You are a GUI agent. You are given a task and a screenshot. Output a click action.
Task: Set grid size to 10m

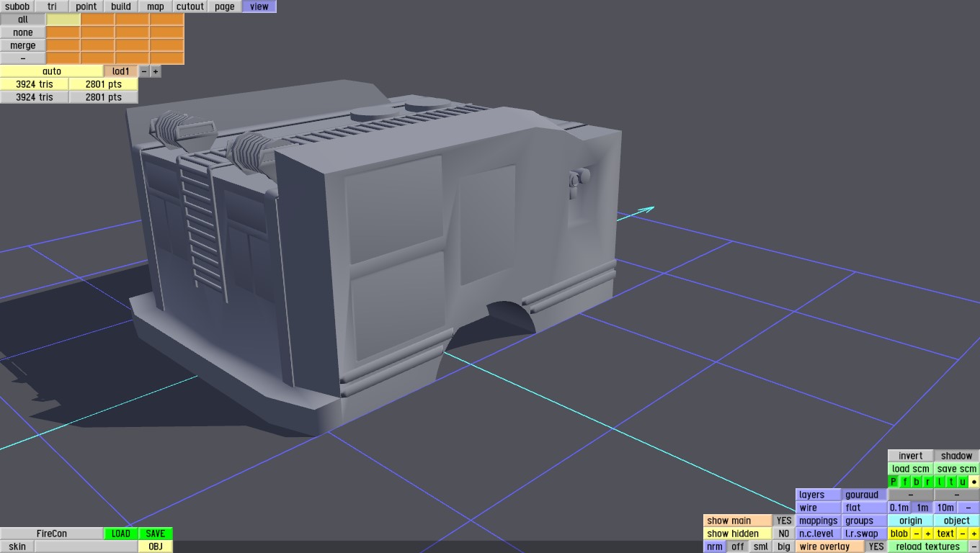(945, 508)
